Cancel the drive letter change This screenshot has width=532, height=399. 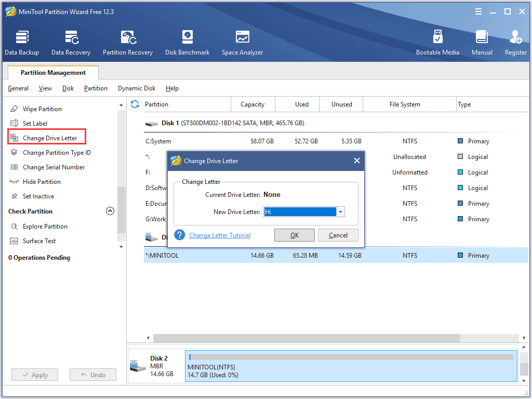(x=338, y=235)
